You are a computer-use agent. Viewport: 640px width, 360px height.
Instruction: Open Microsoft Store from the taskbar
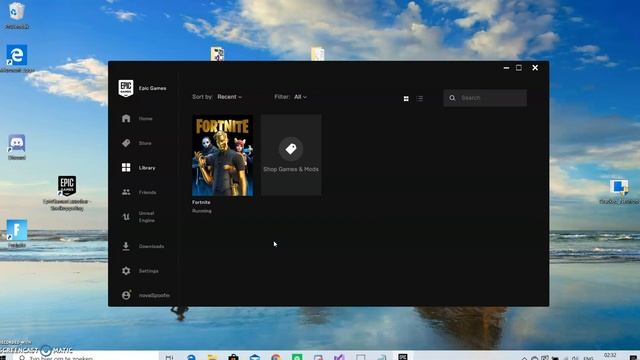[233, 357]
